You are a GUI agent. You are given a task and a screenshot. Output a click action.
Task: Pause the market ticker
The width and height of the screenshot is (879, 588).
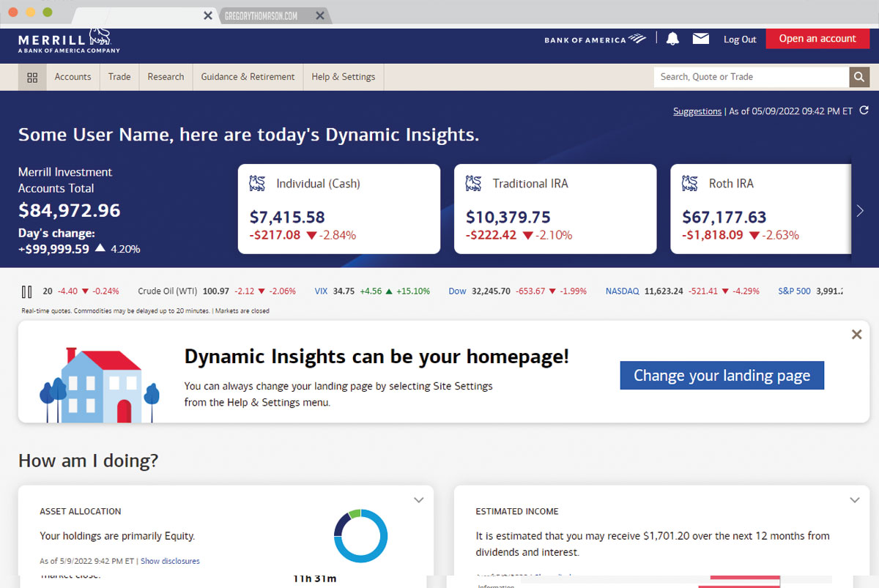pos(27,291)
